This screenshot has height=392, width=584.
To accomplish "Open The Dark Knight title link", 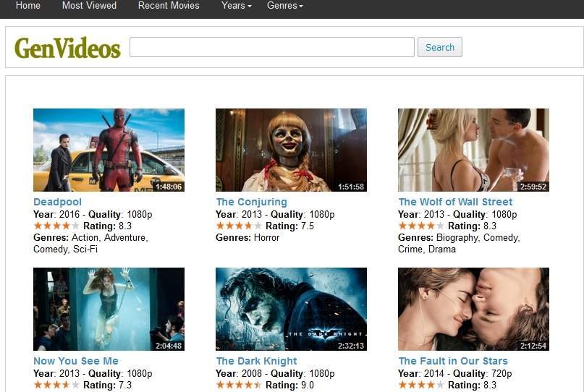I will point(257,361).
